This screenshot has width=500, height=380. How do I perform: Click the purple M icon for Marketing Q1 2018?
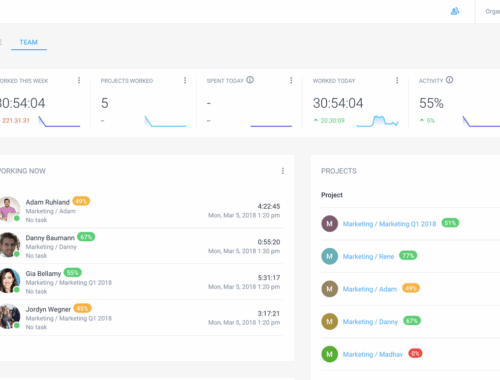coord(330,224)
